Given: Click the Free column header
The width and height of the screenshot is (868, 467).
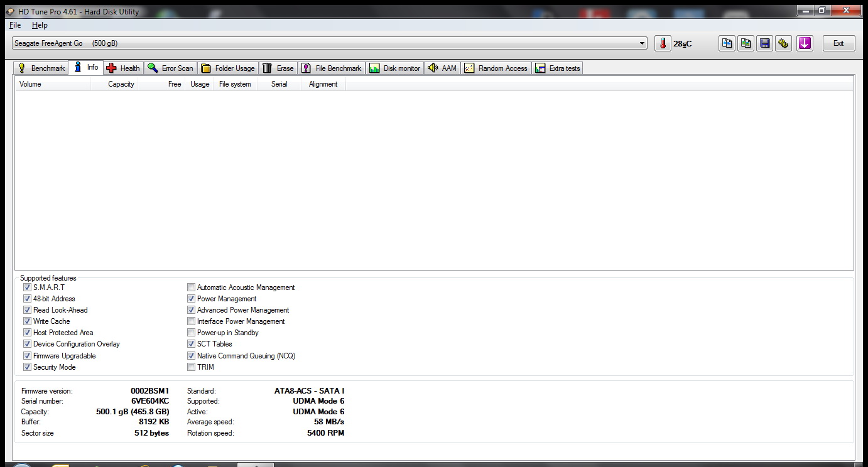Looking at the screenshot, I should [x=162, y=84].
